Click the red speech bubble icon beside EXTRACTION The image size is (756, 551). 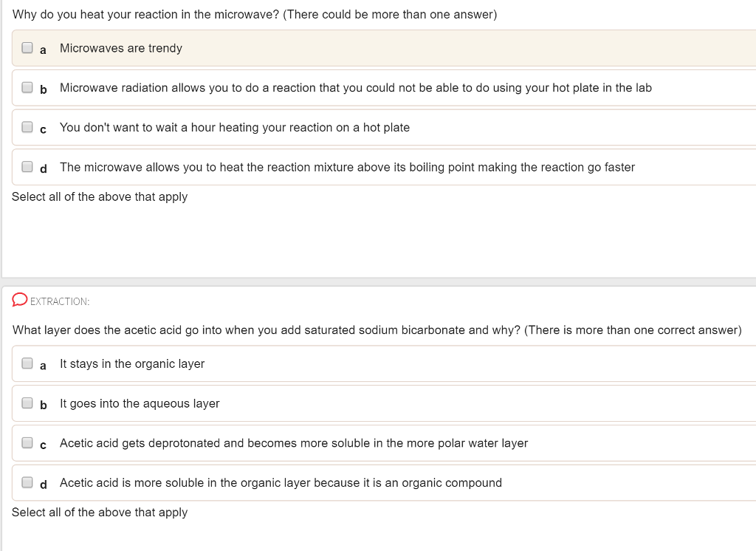[x=20, y=300]
